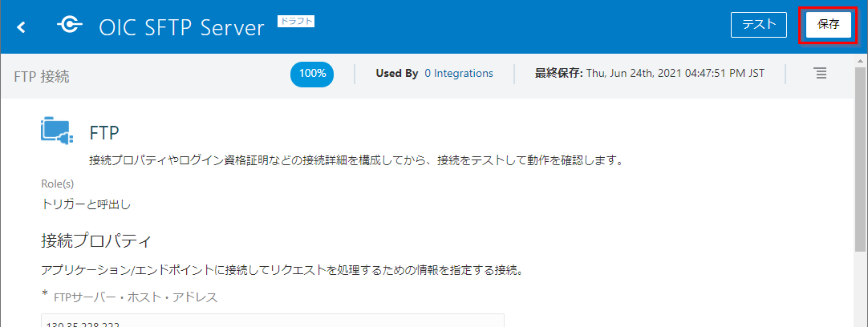Click the ドラフト status badge

[x=296, y=22]
